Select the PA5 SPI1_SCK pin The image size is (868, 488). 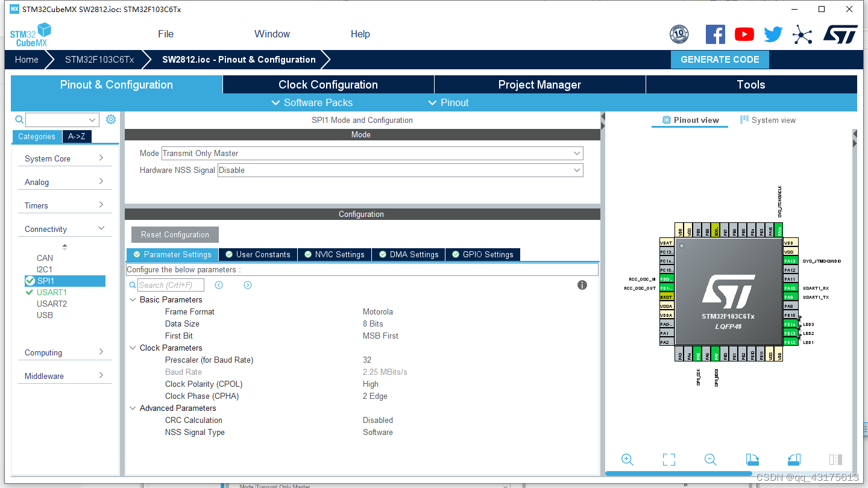click(698, 354)
